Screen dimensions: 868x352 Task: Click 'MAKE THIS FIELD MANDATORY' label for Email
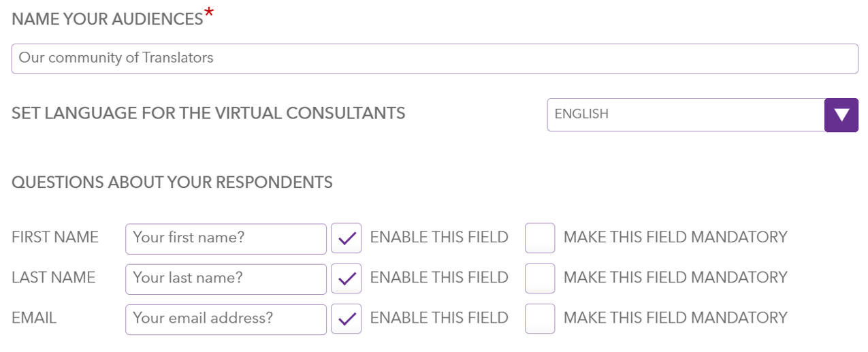[675, 318]
